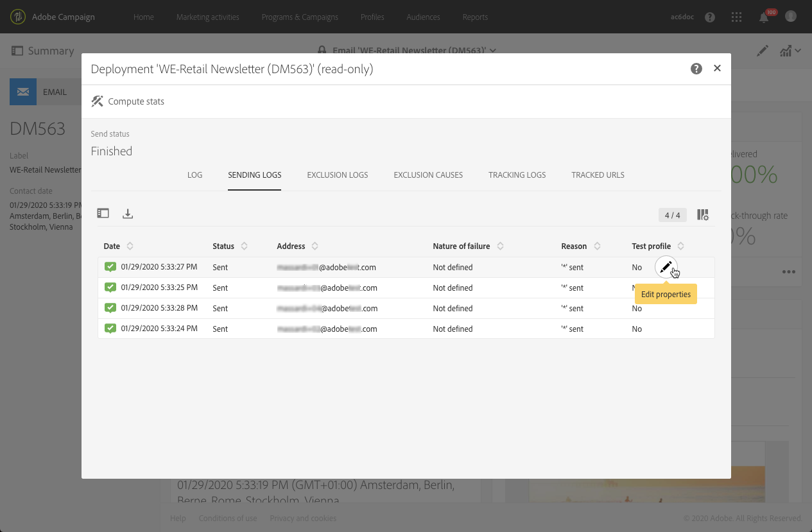Open the Home menu
Viewport: 812px width, 532px height.
(144, 17)
